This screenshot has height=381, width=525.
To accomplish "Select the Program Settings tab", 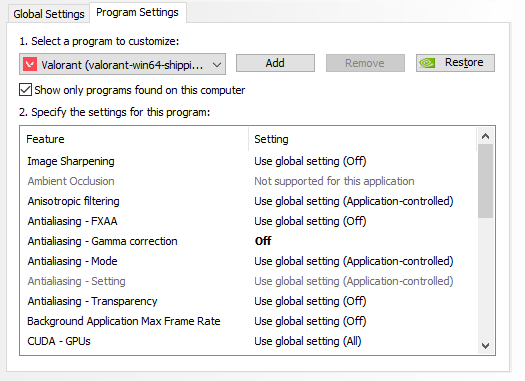I will (x=137, y=13).
